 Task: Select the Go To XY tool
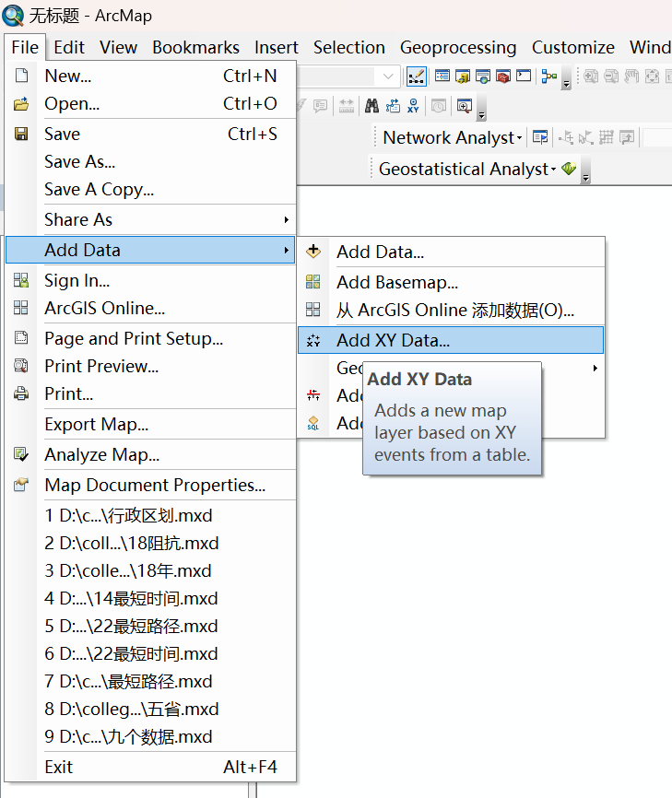[x=413, y=106]
